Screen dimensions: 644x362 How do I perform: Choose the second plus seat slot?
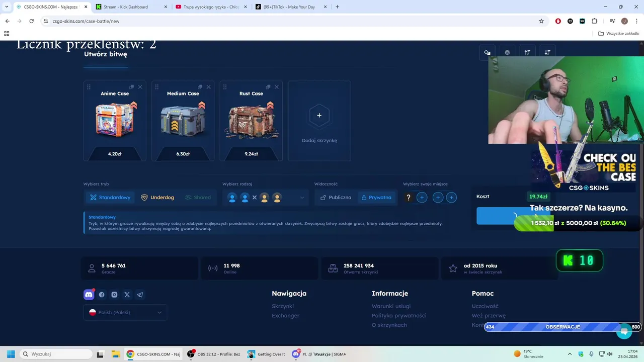point(438,198)
